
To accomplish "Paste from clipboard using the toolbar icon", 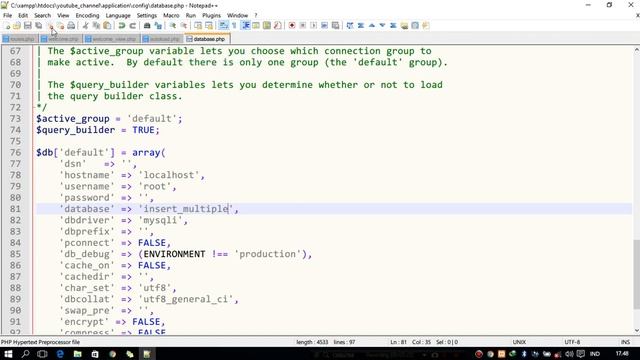I will tap(107, 26).
